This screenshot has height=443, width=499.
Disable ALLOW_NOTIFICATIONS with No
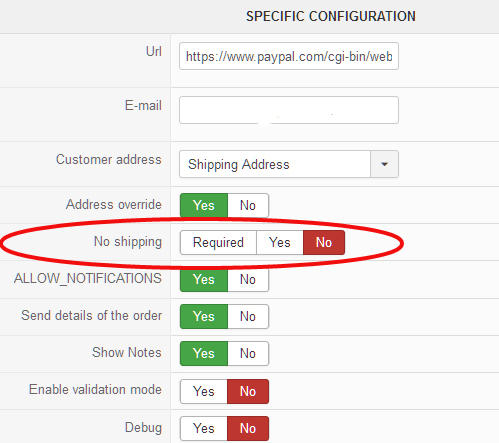pos(248,279)
